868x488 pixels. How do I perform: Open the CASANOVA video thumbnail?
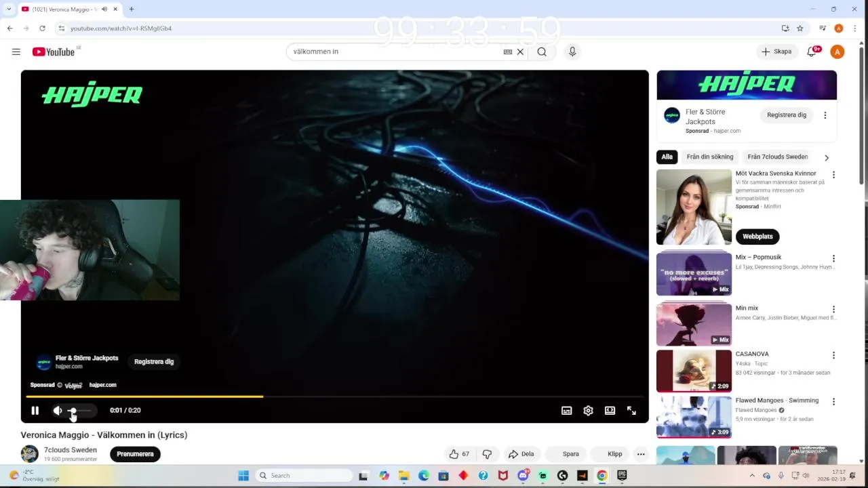(x=694, y=371)
